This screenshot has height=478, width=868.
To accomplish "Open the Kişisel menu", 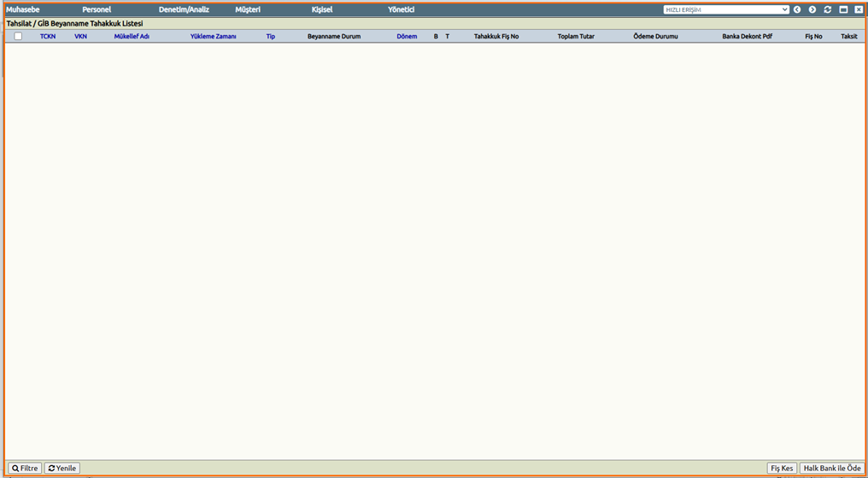I will 321,10.
